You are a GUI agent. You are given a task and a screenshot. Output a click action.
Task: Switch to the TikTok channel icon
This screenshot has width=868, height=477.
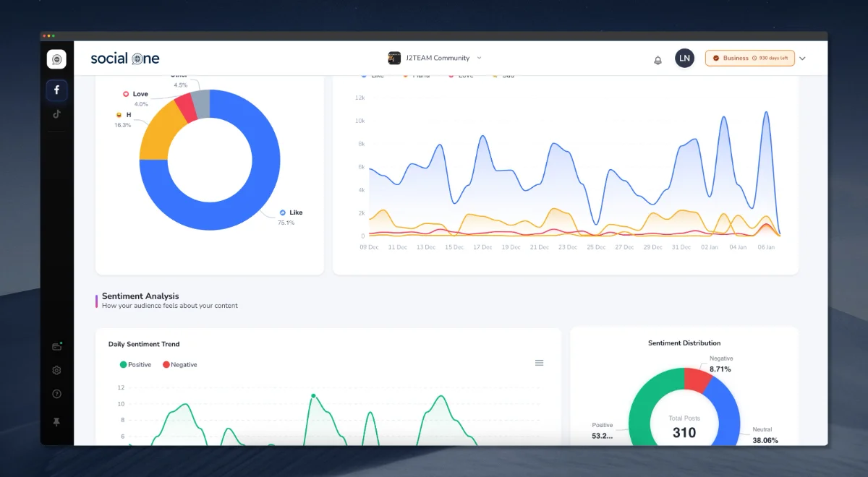click(x=56, y=113)
